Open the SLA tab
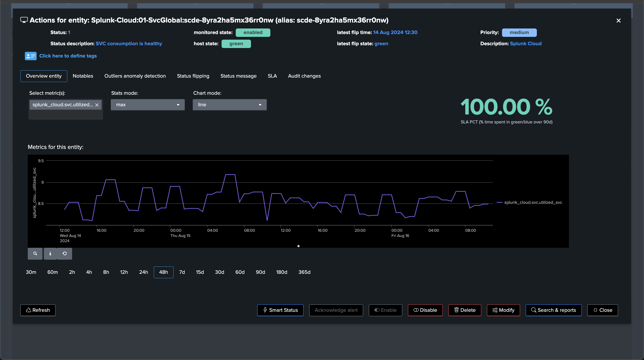 tap(272, 76)
